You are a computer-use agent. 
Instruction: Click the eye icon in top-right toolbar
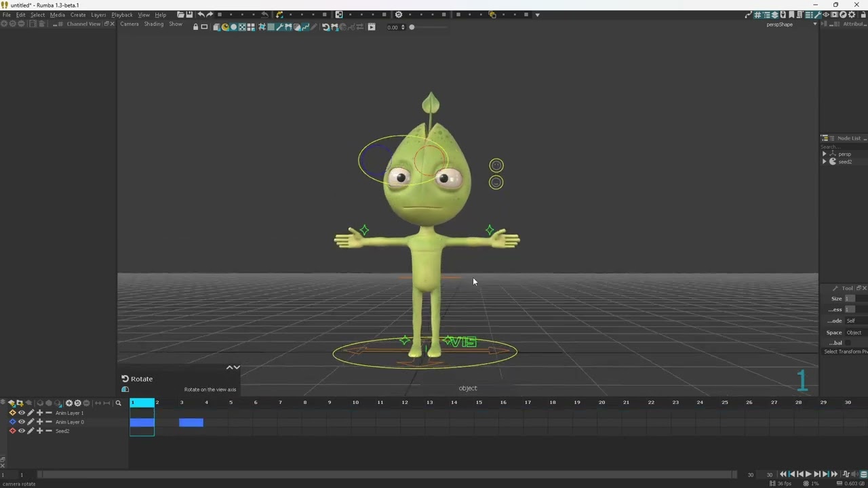[x=827, y=14]
